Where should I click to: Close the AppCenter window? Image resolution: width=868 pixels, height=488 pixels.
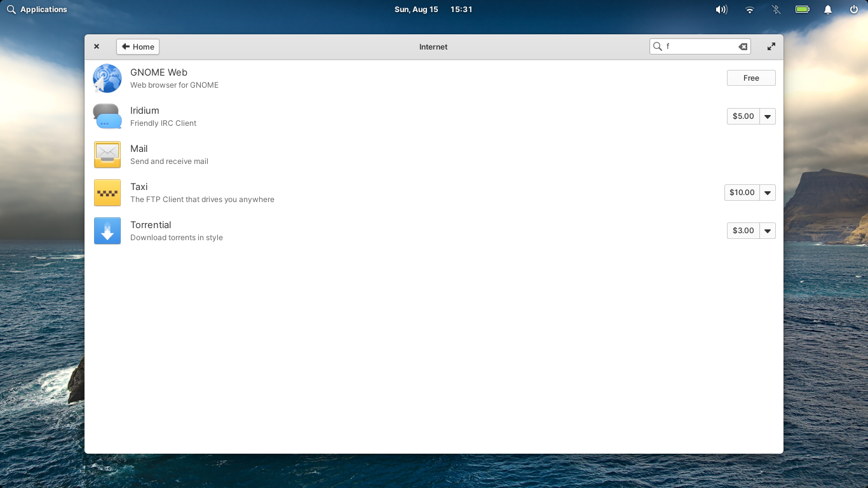point(97,46)
